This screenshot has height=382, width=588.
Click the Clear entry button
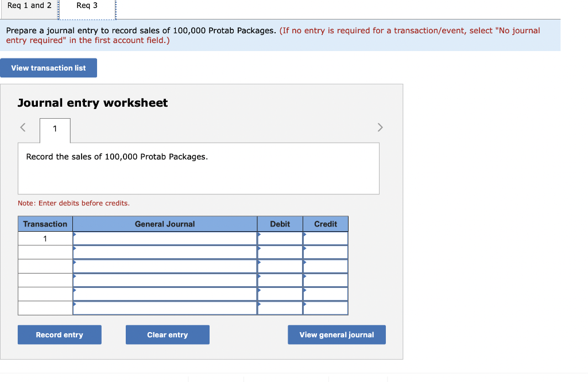[x=167, y=334]
